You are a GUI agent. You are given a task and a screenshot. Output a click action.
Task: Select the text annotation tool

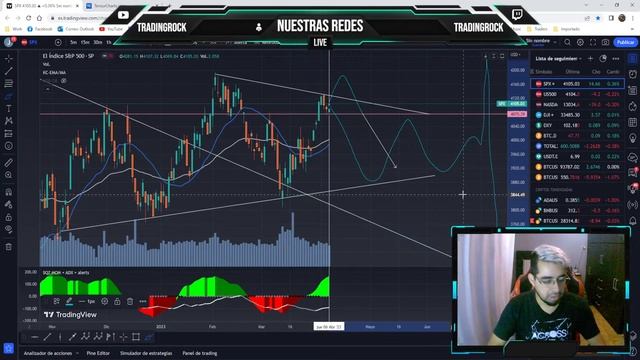[x=9, y=109]
